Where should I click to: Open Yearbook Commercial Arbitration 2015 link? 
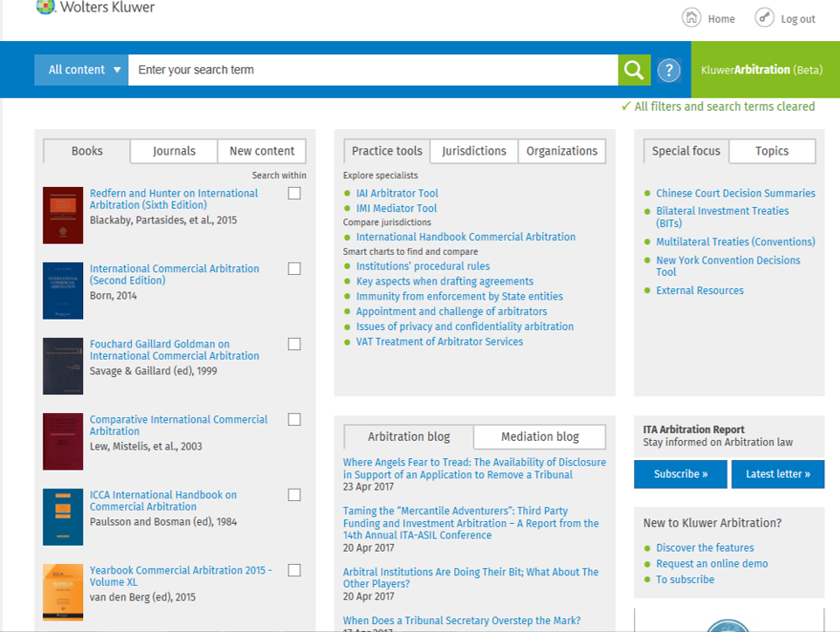[181, 576]
